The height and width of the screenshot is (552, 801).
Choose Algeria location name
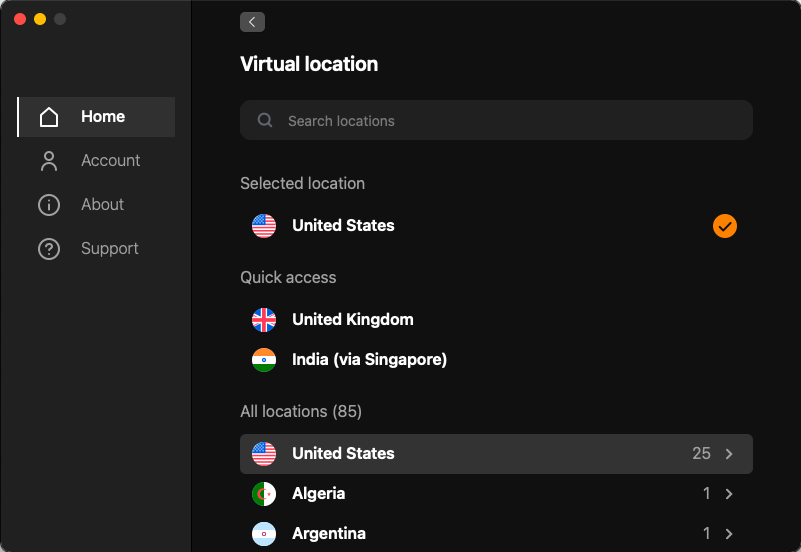(x=318, y=494)
